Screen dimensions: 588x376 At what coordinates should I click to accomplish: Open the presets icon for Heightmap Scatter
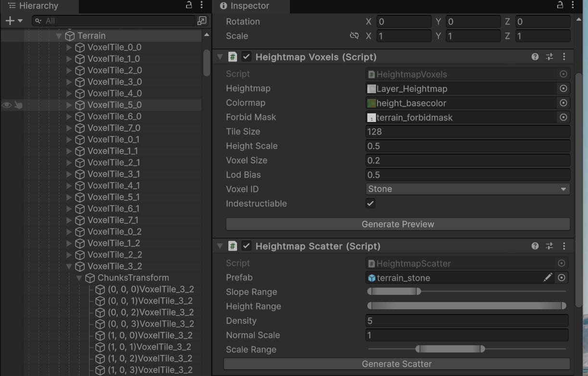pos(549,246)
